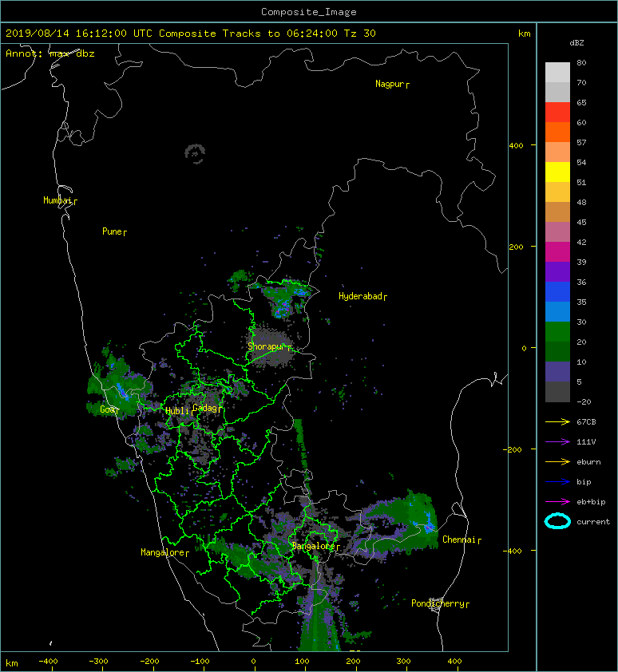The height and width of the screenshot is (672, 618).
Task: Click the brown 48 dBZ color swatch
Action: (x=557, y=211)
